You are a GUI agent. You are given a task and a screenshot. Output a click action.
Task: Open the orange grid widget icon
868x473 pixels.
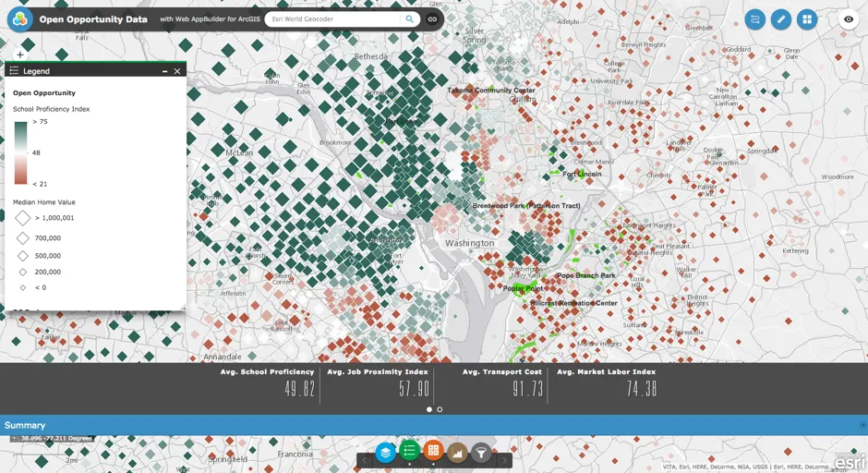tap(433, 450)
